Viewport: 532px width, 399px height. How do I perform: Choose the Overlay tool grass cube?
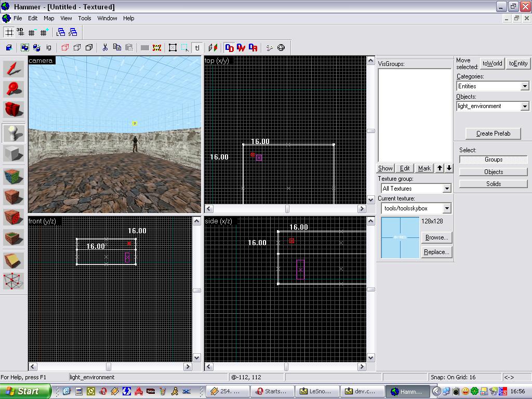click(14, 237)
